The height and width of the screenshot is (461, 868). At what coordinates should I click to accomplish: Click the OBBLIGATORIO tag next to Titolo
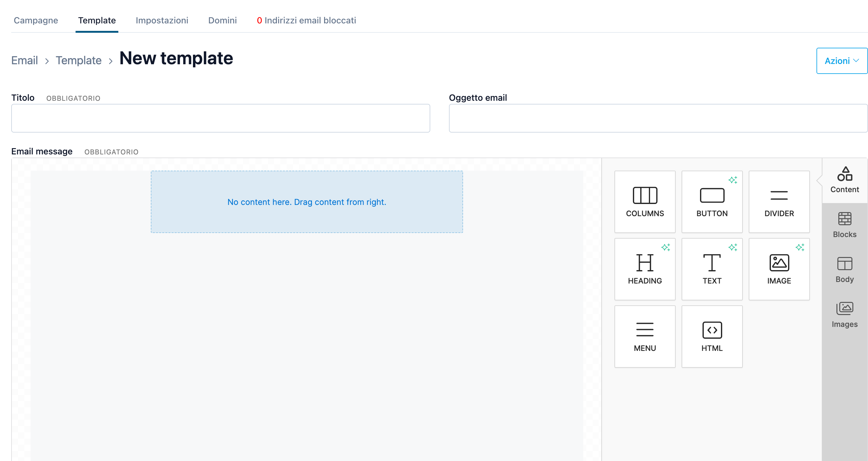73,98
